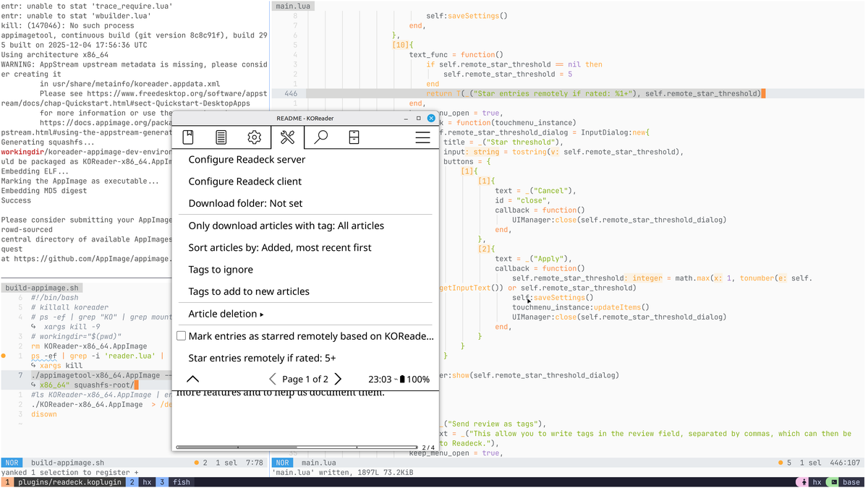This screenshot has height=488, width=868.
Task: Expand the Article deletion submenu
Action: [226, 314]
